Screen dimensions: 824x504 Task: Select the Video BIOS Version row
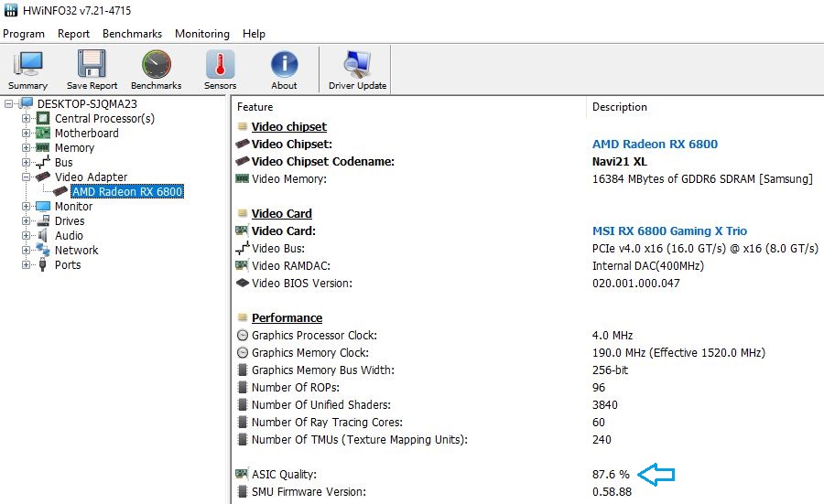coord(528,284)
